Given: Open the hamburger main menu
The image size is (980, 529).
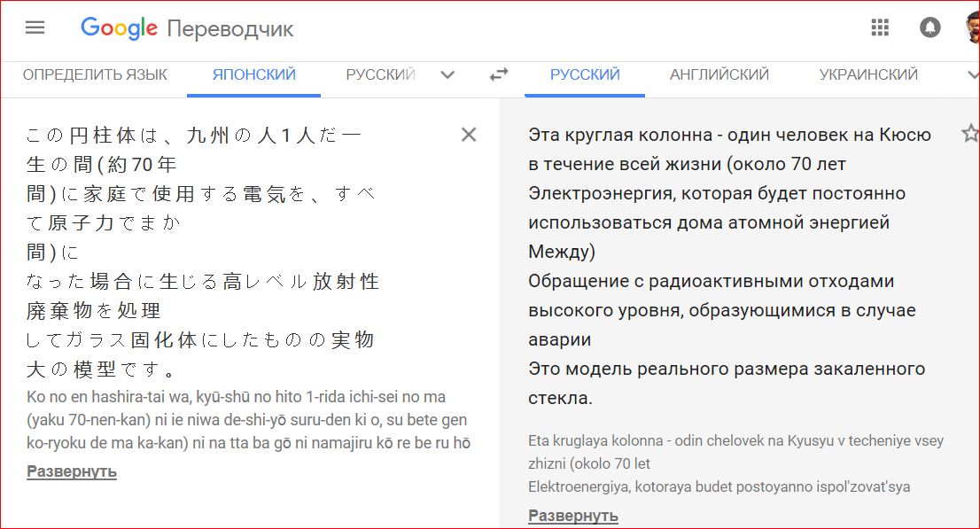Looking at the screenshot, I should point(35,27).
